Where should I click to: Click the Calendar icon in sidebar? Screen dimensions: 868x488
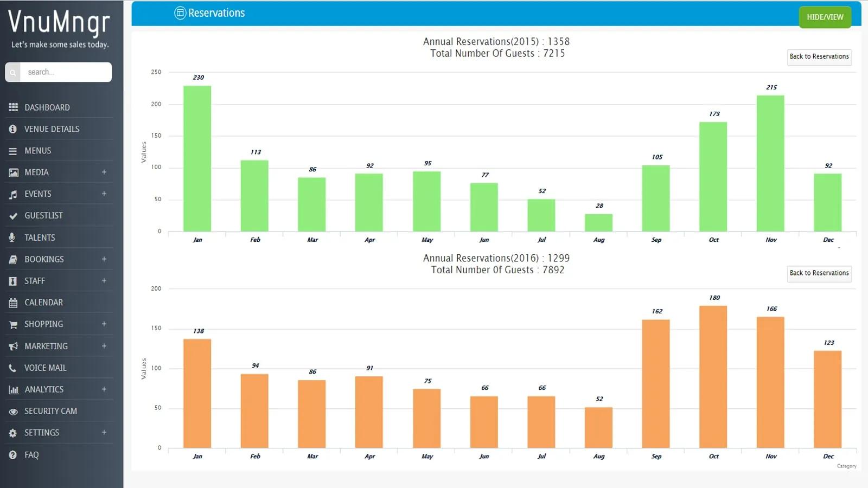[x=13, y=303]
